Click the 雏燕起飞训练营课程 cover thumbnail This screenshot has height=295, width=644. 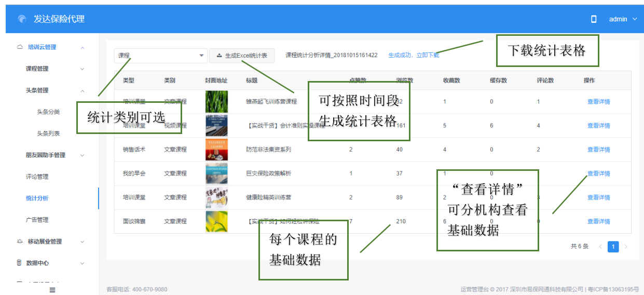[216, 102]
